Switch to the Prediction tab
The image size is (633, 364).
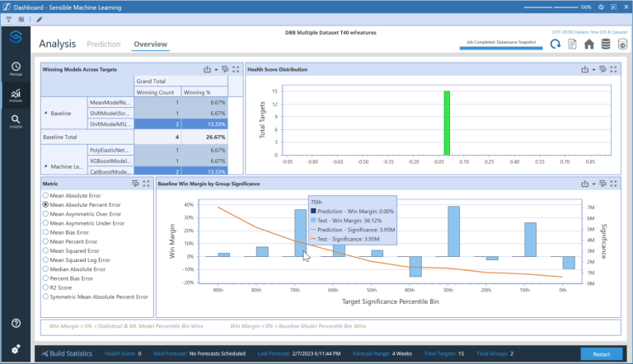pos(103,44)
